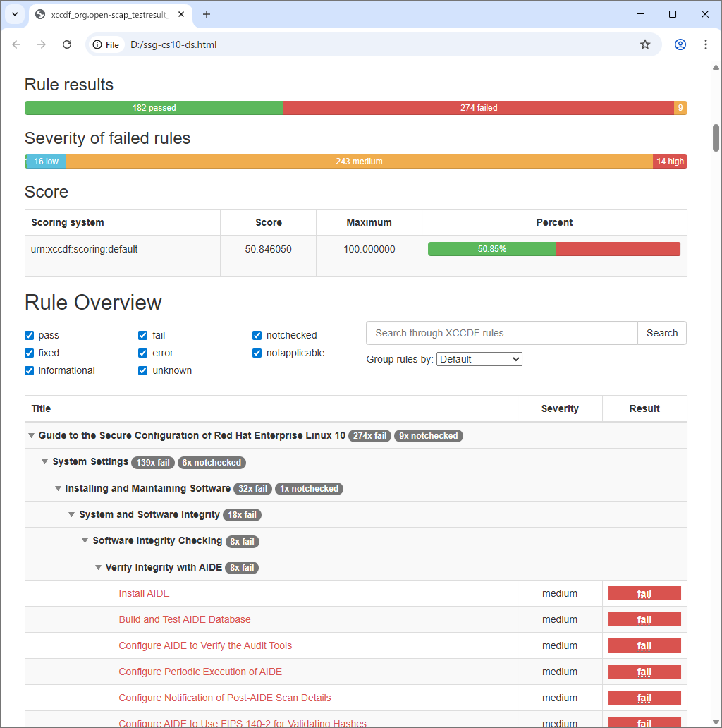Toggle the fail results checkbox
Screen dimensions: 722x728
tap(143, 336)
